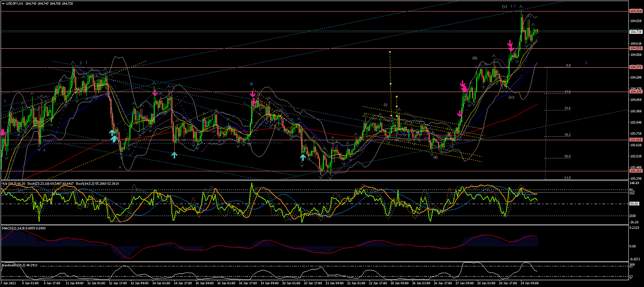Select the pink arrow at the chart's left edge
644x287 pixels.
pos(2,132)
